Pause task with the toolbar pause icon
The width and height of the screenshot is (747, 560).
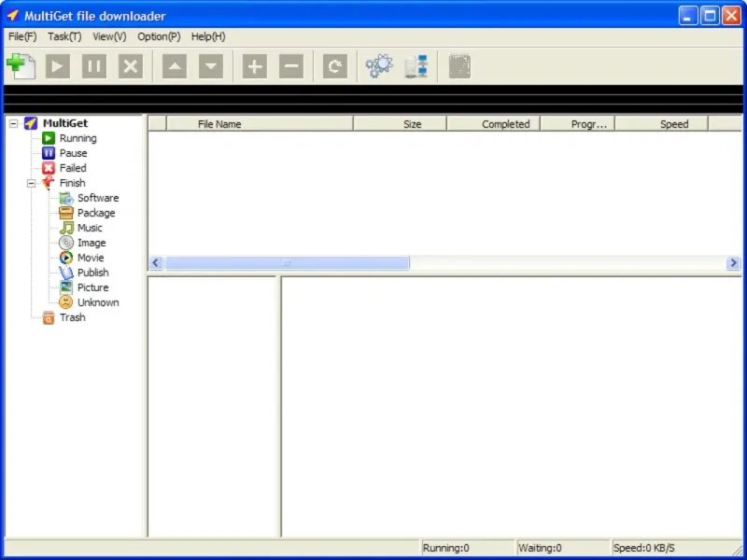pyautogui.click(x=94, y=66)
